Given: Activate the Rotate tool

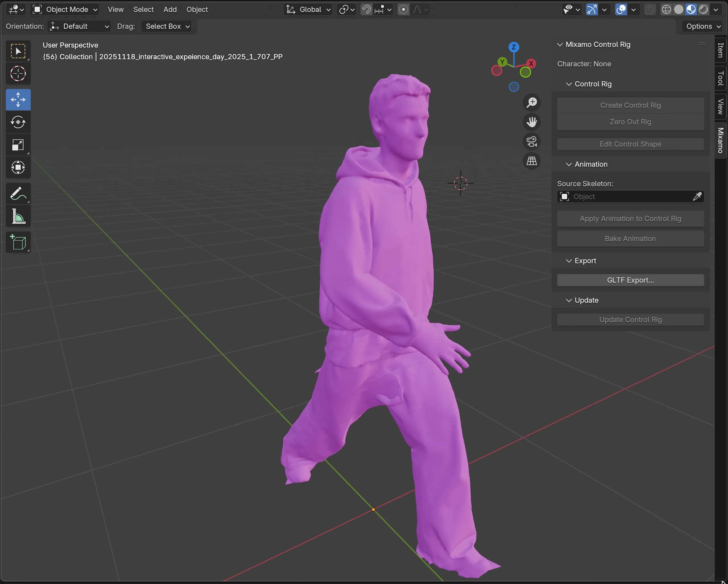Looking at the screenshot, I should 18,122.
